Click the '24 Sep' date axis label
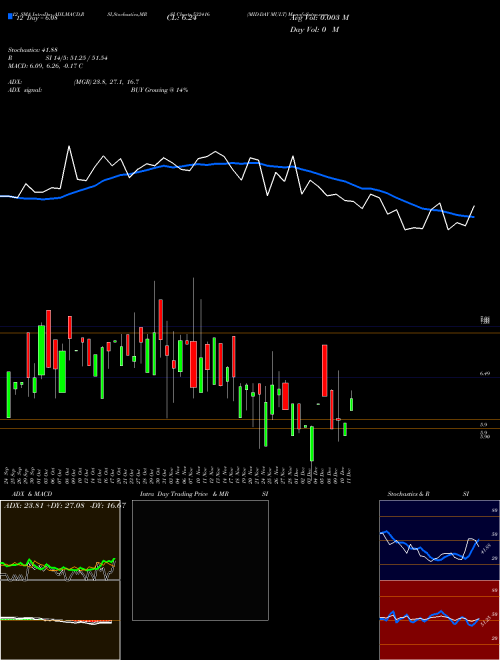Viewport: 500px width, 660px height. (x=7, y=474)
